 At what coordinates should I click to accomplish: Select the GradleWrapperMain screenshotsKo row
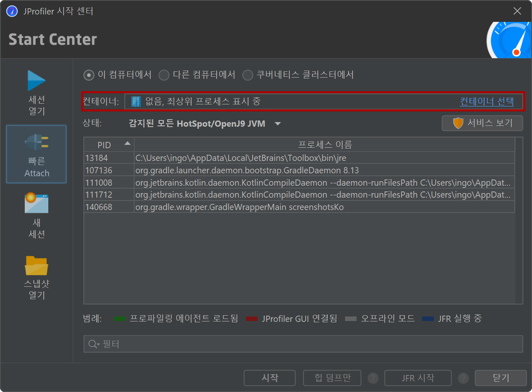299,207
